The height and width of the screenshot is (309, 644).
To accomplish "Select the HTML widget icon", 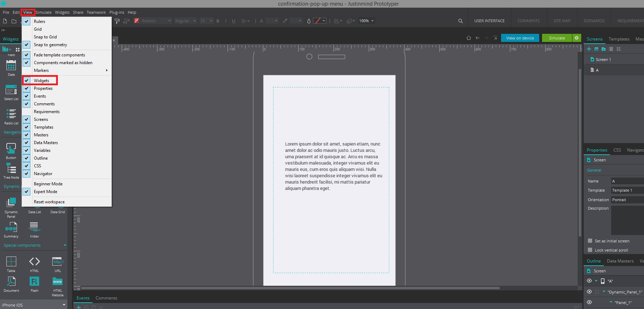I will coord(34,262).
